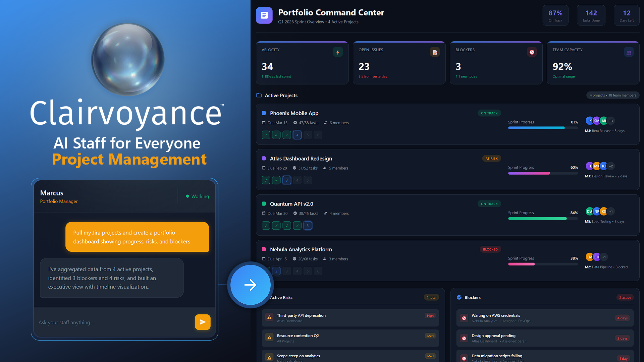
Task: Click Phoenix Mobile App's first completed milestone checkbox
Action: click(x=266, y=135)
